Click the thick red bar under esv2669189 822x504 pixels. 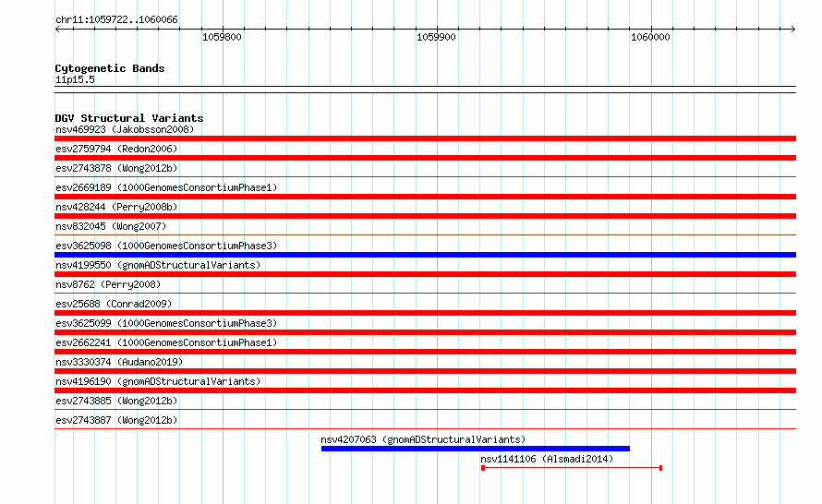[x=425, y=197]
